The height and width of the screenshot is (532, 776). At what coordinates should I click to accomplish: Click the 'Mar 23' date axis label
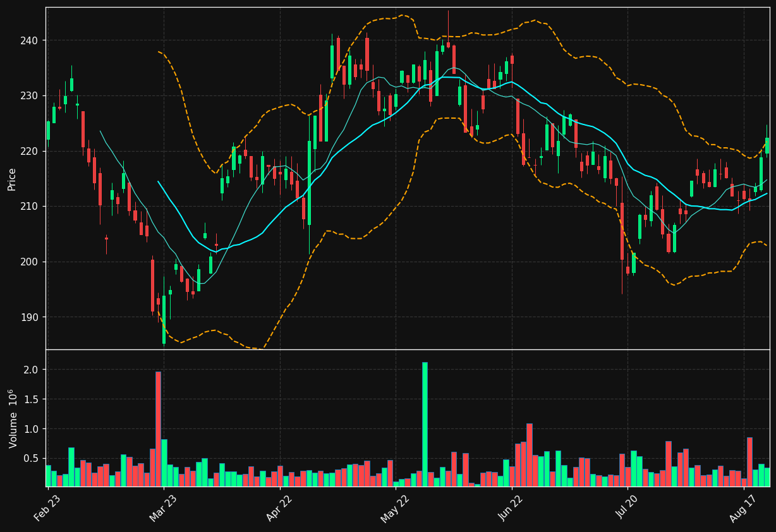coord(162,509)
